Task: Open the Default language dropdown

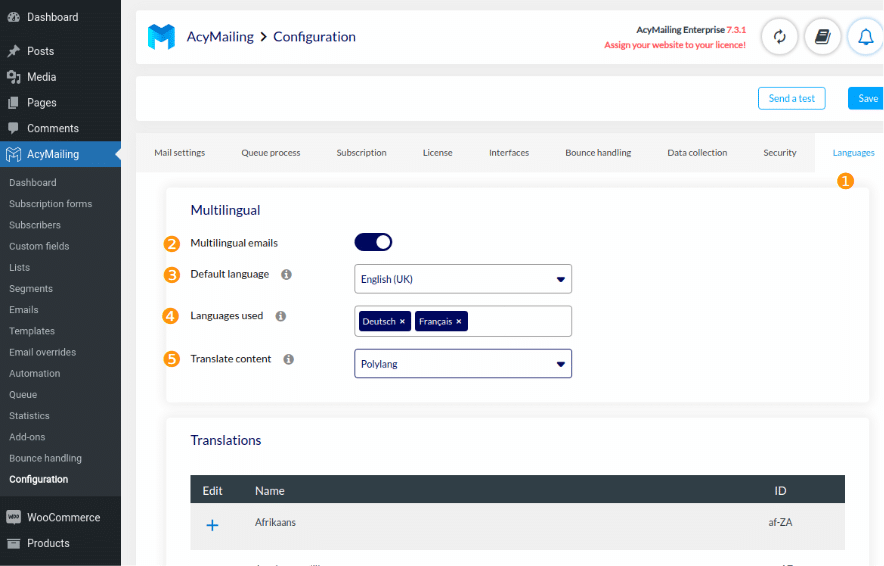Action: click(463, 279)
